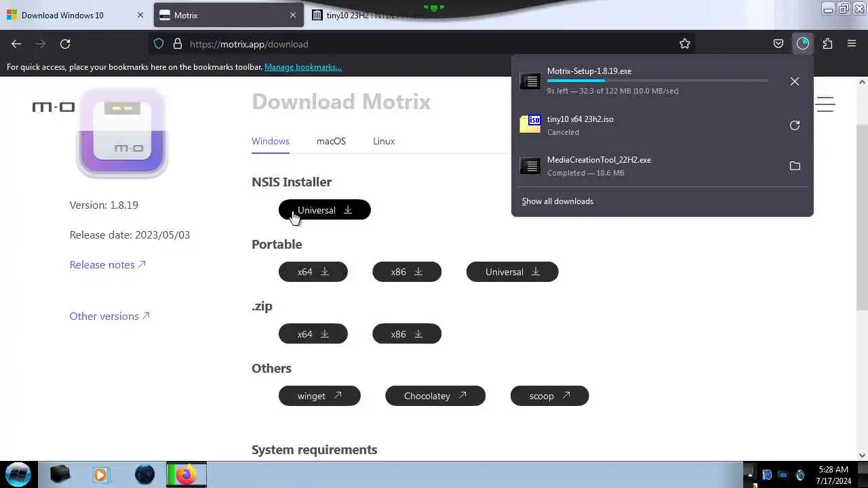Screen dimensions: 868x488
Task: Open the media player taskbar icon
Action: [101, 474]
